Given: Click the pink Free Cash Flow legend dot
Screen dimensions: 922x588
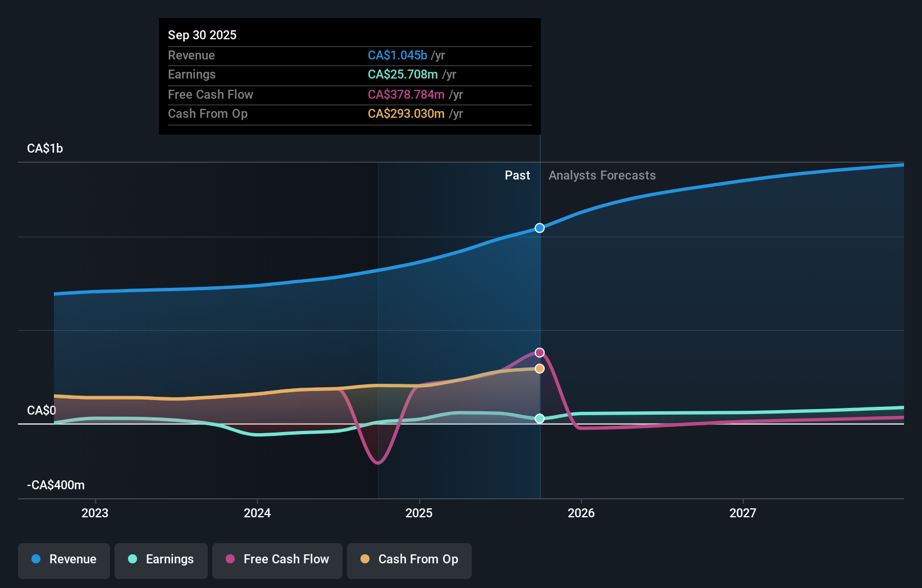Looking at the screenshot, I should 231,559.
